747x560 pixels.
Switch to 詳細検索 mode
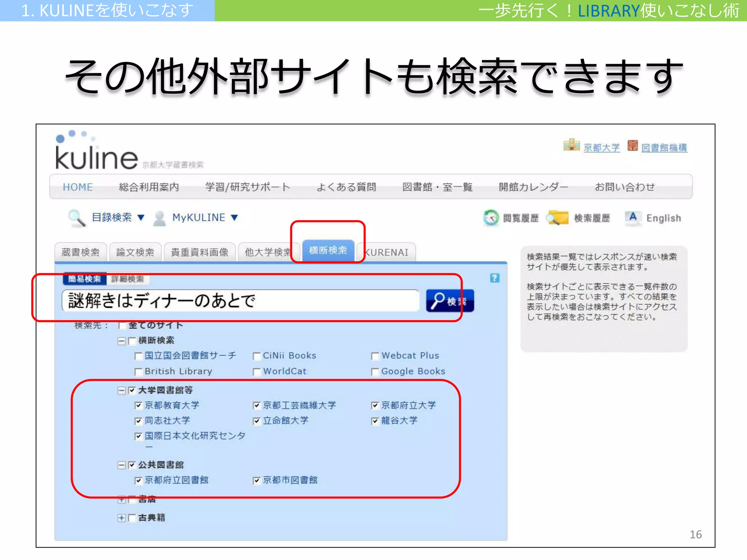click(128, 279)
